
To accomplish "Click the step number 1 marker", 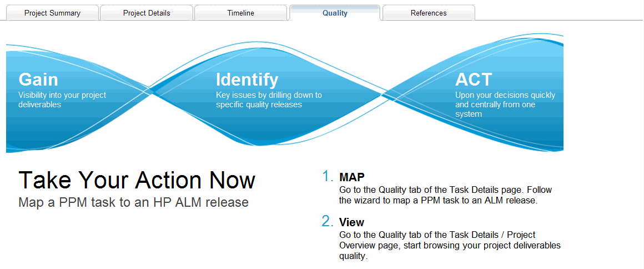I will (x=328, y=177).
